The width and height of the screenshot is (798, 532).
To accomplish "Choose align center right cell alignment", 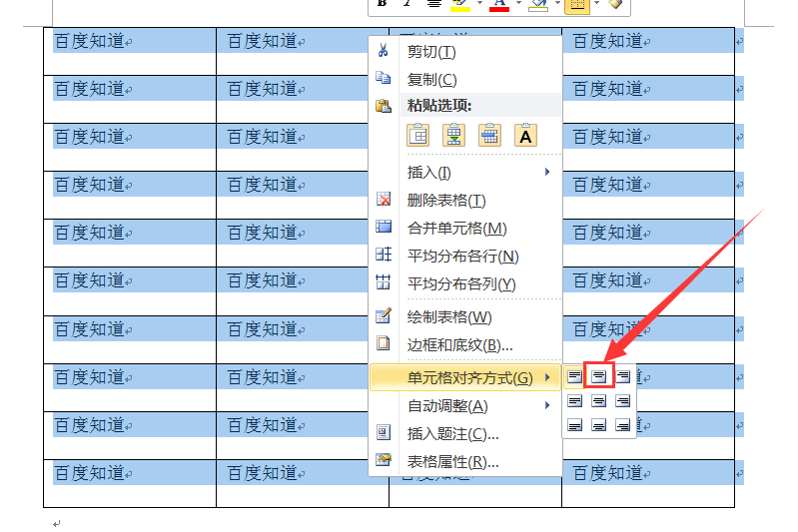I will (x=622, y=401).
